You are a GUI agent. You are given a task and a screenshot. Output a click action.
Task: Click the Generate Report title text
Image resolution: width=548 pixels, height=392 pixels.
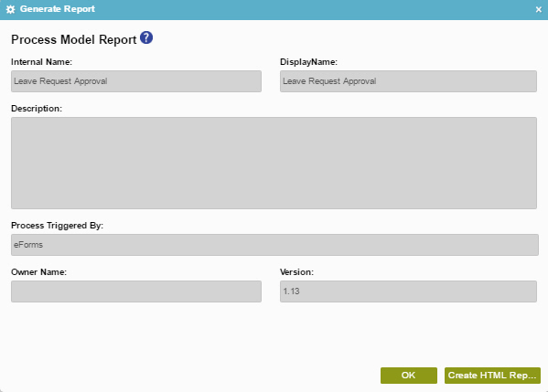coord(58,9)
